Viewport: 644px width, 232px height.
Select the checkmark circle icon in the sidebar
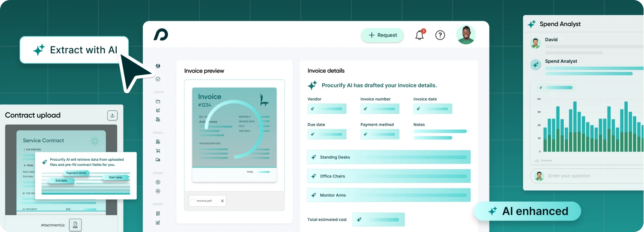pyautogui.click(x=158, y=79)
